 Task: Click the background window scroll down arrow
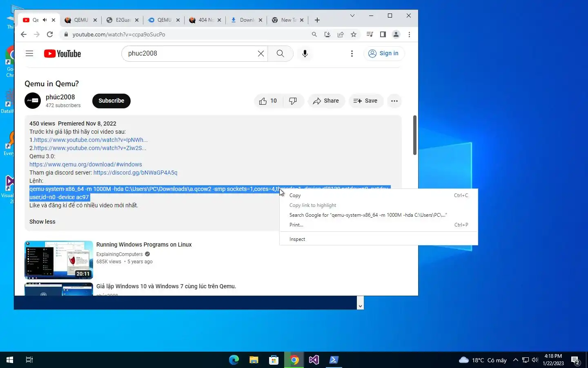pos(360,306)
